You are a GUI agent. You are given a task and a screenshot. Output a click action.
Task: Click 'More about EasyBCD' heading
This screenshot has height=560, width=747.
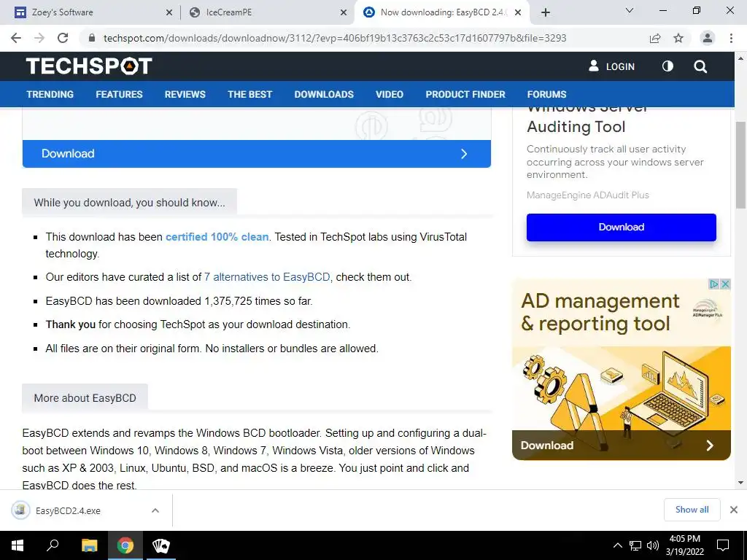[85, 398]
